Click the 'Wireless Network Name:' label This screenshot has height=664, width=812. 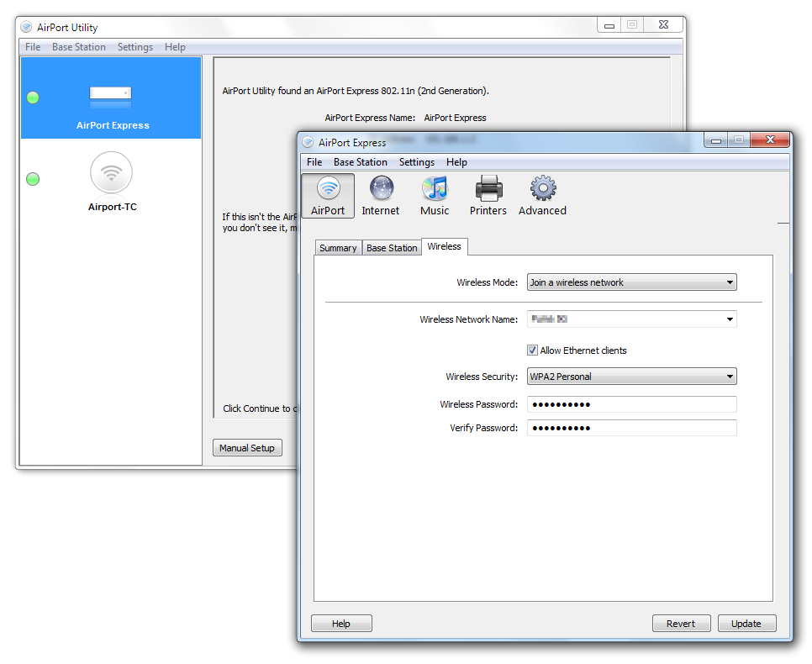pos(469,319)
